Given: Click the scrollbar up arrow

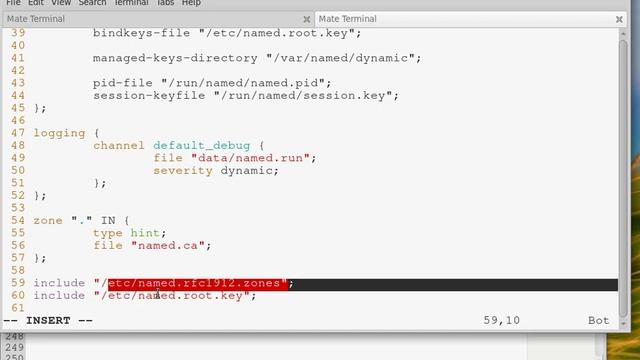Looking at the screenshot, I should tap(623, 33).
